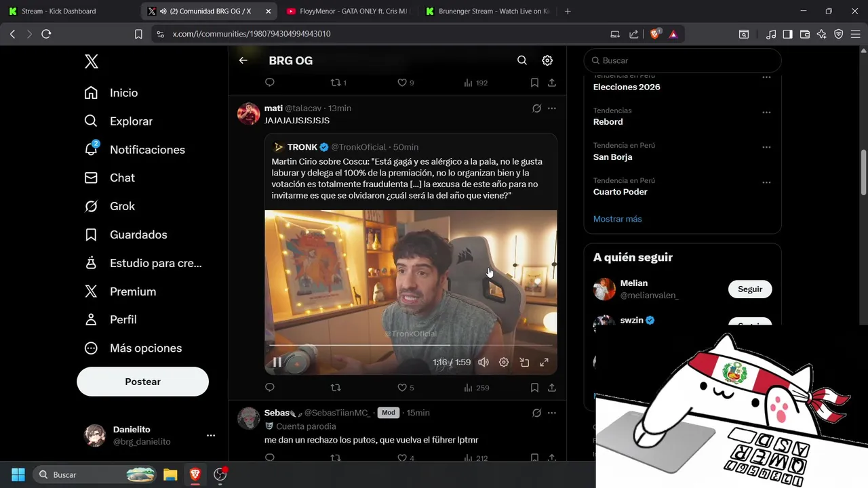Click the Postear button
Image resolution: width=868 pixels, height=488 pixels.
(x=142, y=382)
